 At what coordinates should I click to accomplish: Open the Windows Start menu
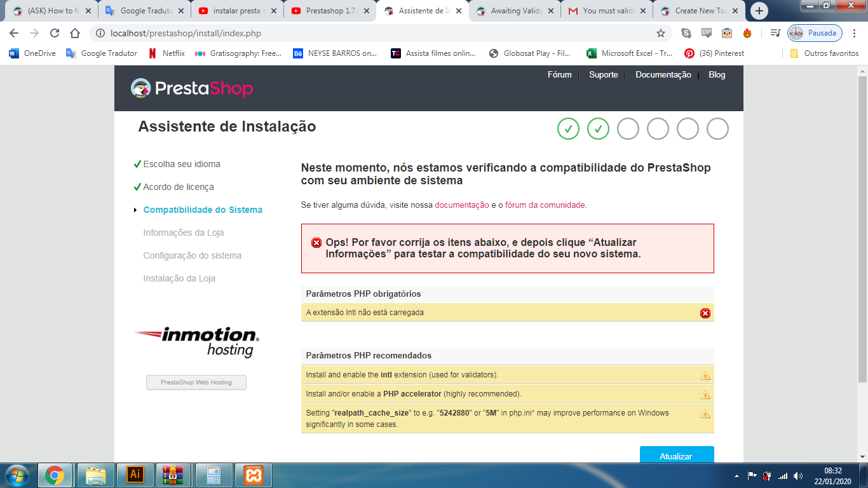point(16,475)
